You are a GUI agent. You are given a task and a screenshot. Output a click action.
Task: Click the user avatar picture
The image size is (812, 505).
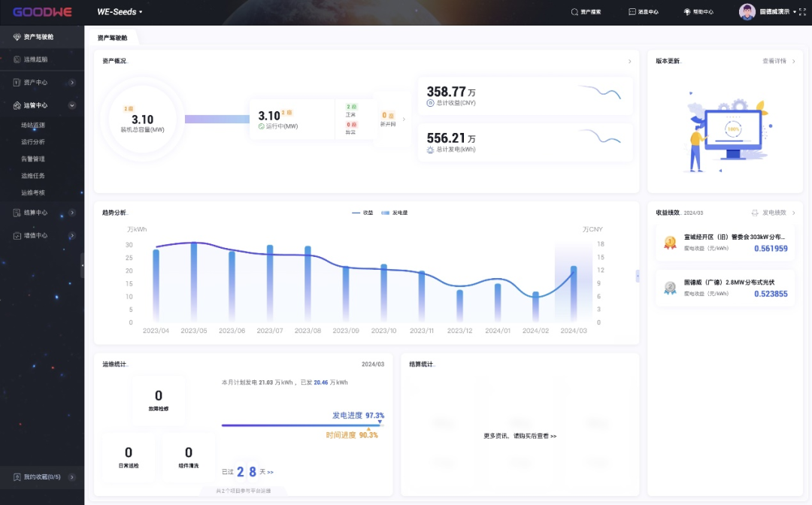coord(747,12)
